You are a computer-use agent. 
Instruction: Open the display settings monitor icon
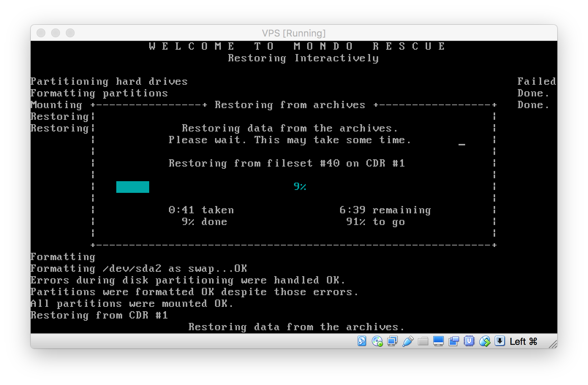coord(438,341)
